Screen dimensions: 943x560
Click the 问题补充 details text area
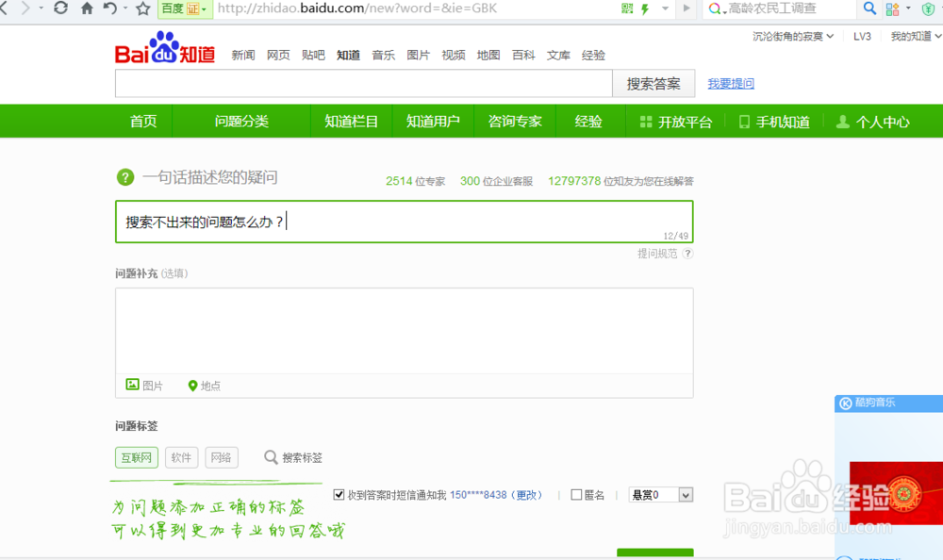[405, 331]
